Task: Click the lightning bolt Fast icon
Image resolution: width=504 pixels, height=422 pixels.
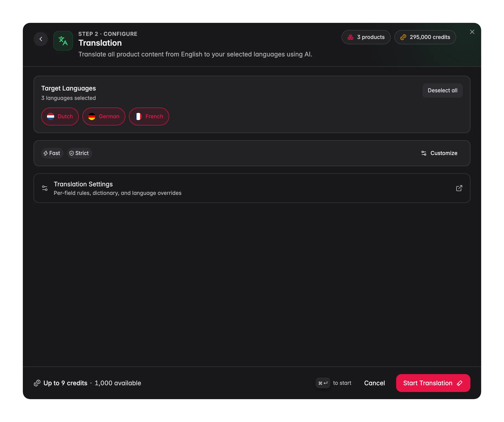Action: tap(46, 153)
